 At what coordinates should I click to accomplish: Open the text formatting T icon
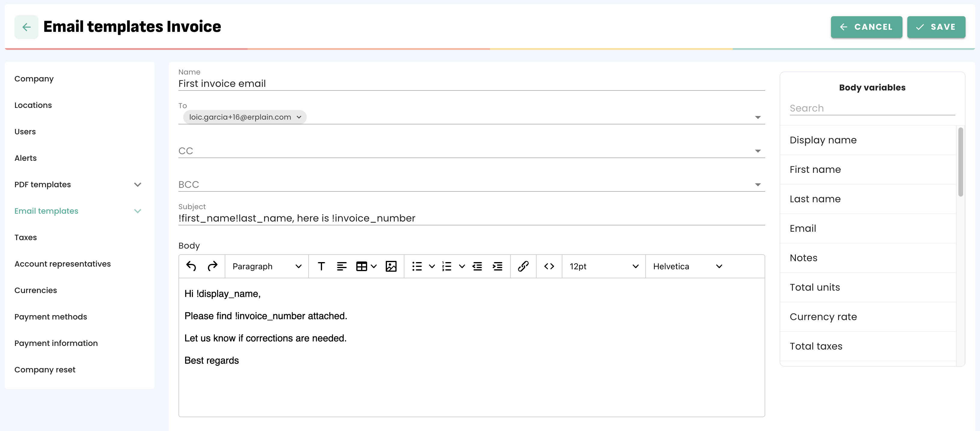click(x=321, y=266)
